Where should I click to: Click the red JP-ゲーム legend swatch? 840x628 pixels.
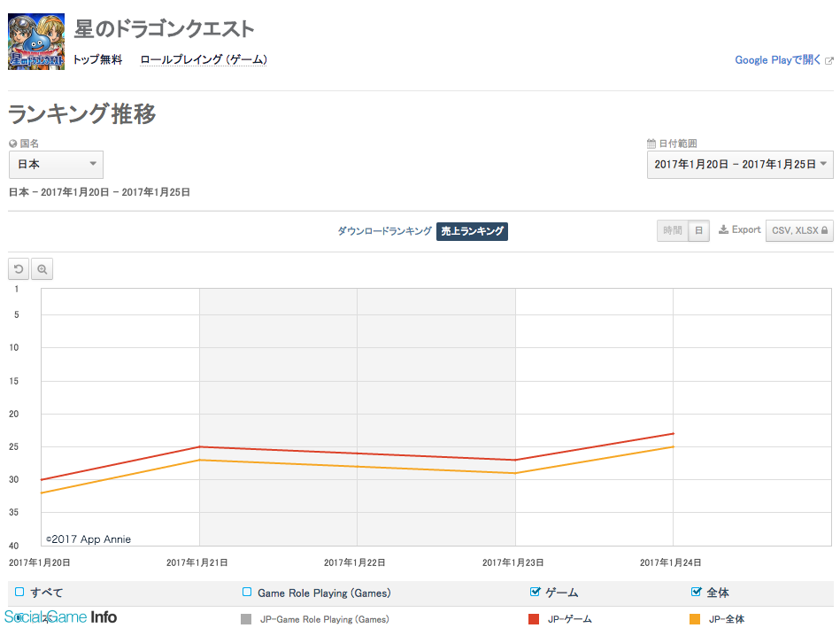pos(534,619)
